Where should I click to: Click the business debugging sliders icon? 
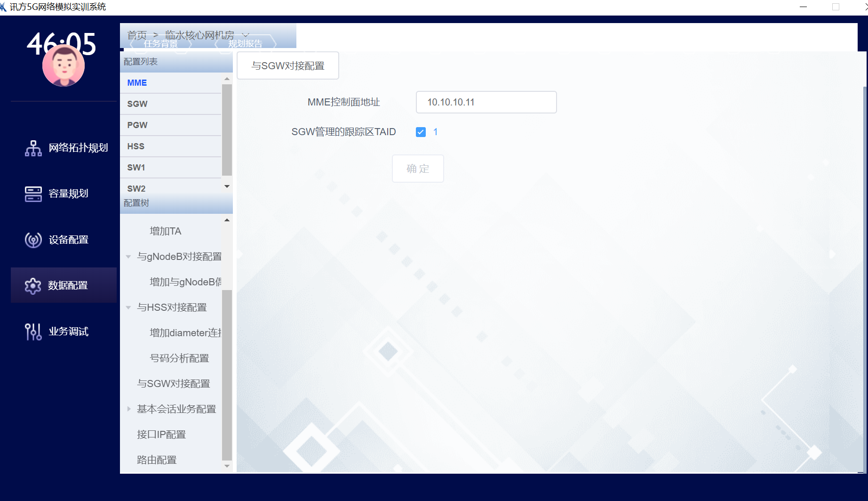click(x=33, y=331)
